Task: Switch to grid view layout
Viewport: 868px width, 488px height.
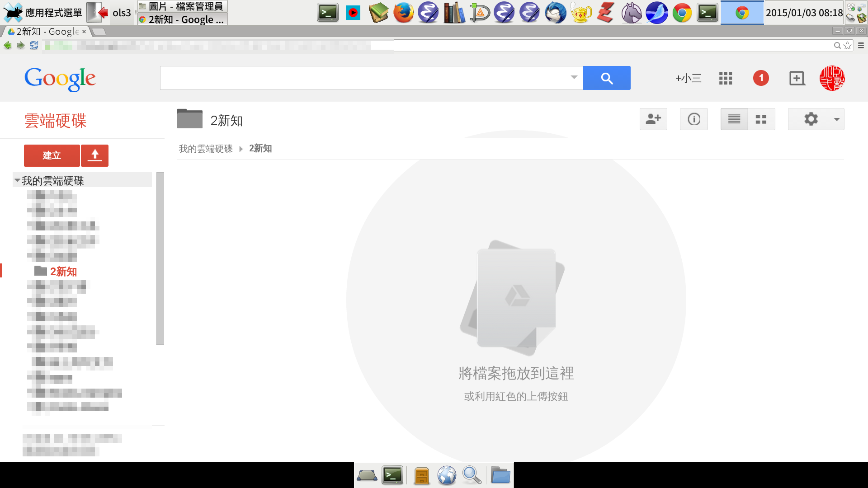Action: coord(761,119)
